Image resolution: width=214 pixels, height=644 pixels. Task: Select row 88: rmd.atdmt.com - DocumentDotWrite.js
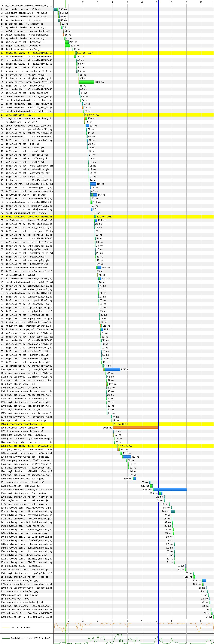tap(107, 326)
